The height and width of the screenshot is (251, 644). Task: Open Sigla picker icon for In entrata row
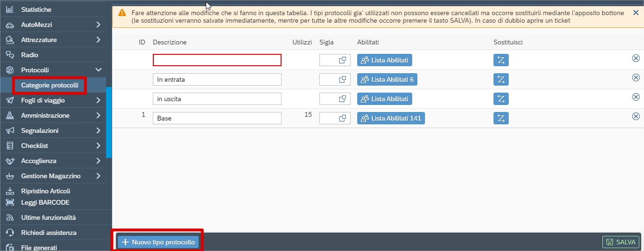(343, 79)
